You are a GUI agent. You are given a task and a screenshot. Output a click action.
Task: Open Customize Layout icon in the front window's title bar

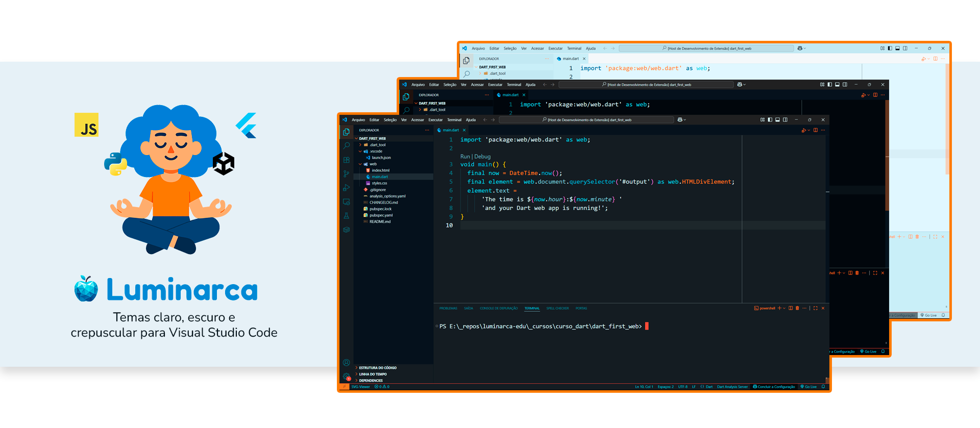click(x=763, y=120)
